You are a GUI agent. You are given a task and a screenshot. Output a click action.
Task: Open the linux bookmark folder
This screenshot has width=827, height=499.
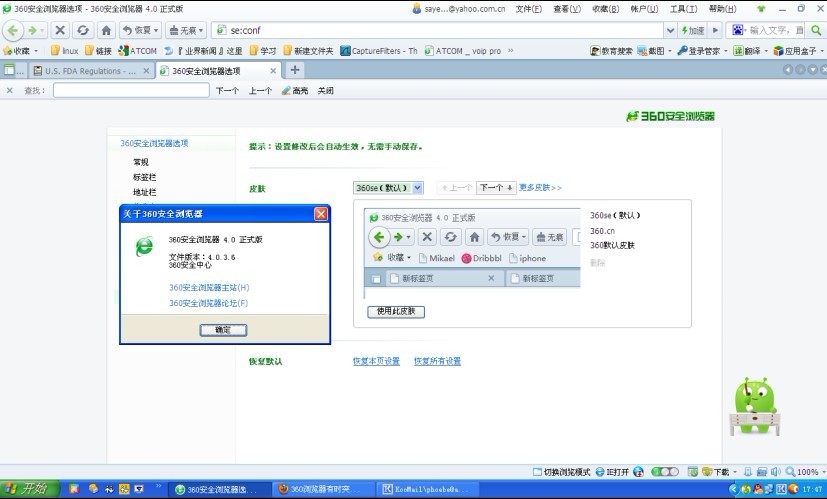tap(64, 51)
